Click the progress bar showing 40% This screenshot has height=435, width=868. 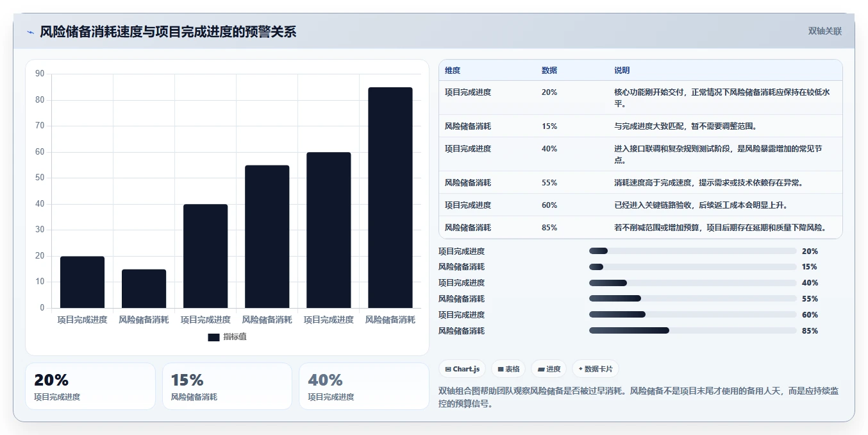692,283
